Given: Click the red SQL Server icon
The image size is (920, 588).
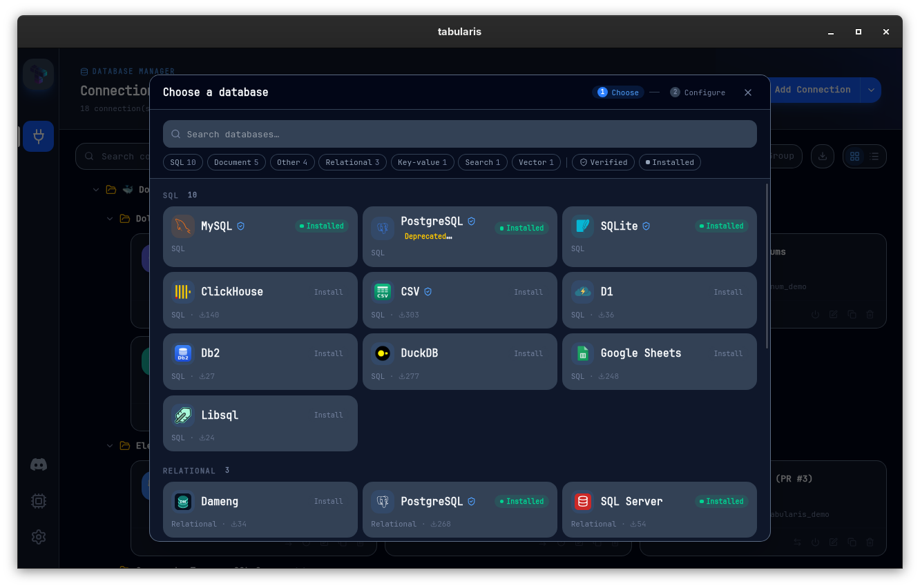Looking at the screenshot, I should tap(582, 502).
